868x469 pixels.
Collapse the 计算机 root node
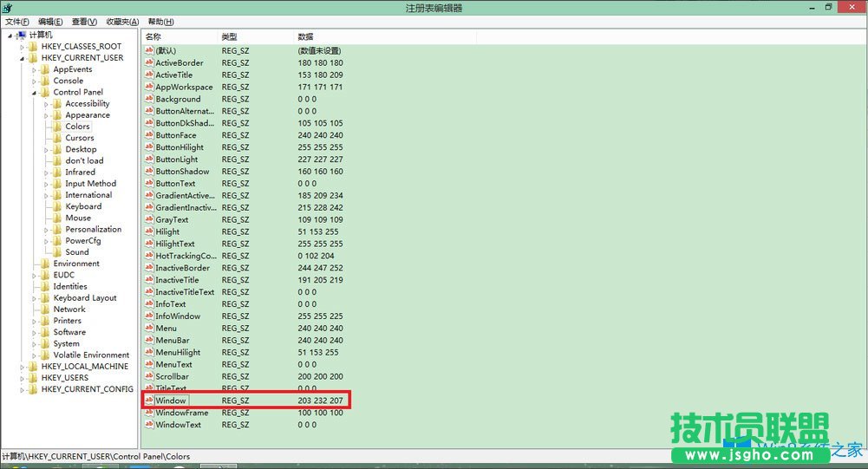click(10, 36)
